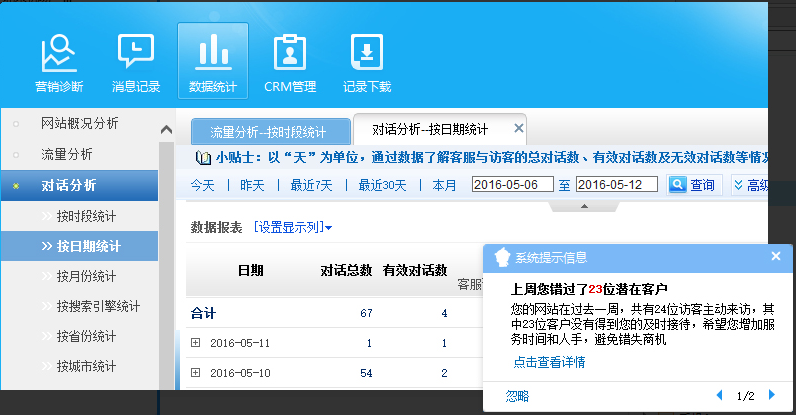Collapse the filter bar with the up arrow
Image resolution: width=796 pixels, height=415 pixels.
584,206
